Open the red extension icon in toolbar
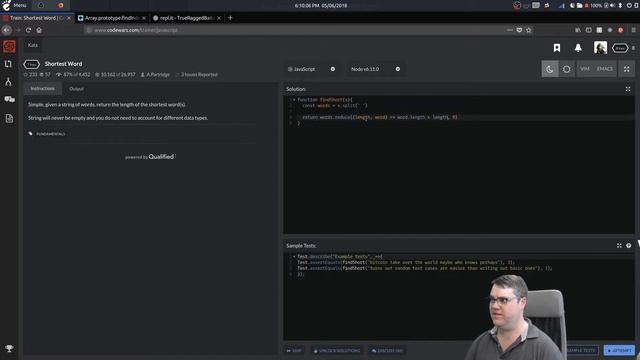 coord(620,30)
